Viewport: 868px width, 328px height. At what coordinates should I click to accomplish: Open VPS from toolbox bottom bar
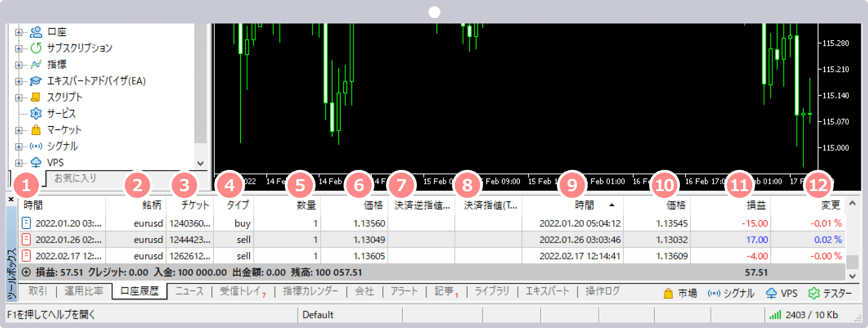[781, 293]
